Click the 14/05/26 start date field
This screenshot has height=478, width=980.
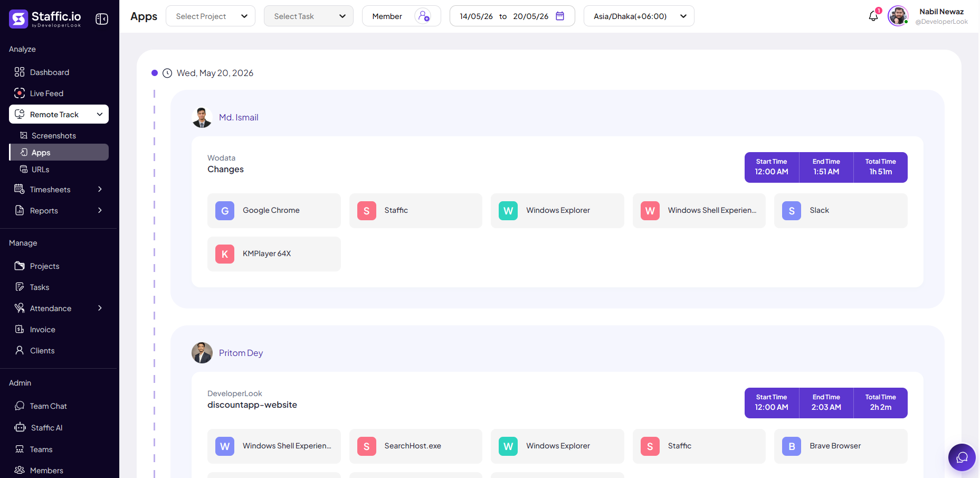tap(476, 16)
